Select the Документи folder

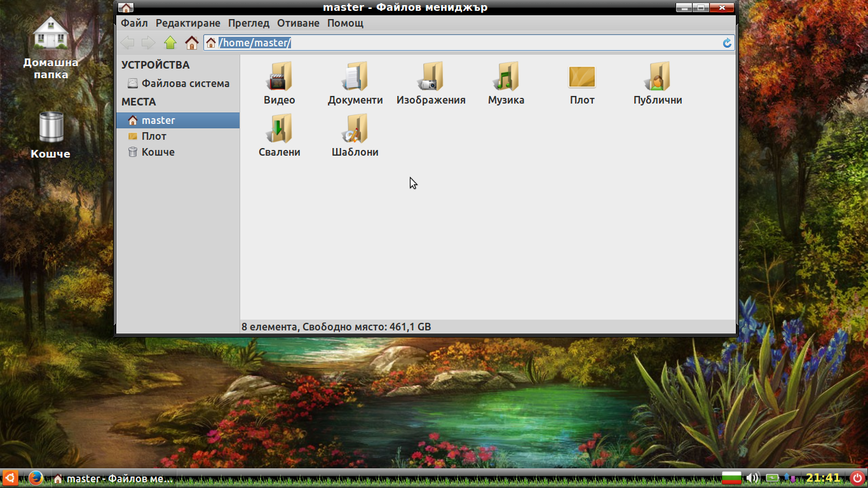[355, 84]
